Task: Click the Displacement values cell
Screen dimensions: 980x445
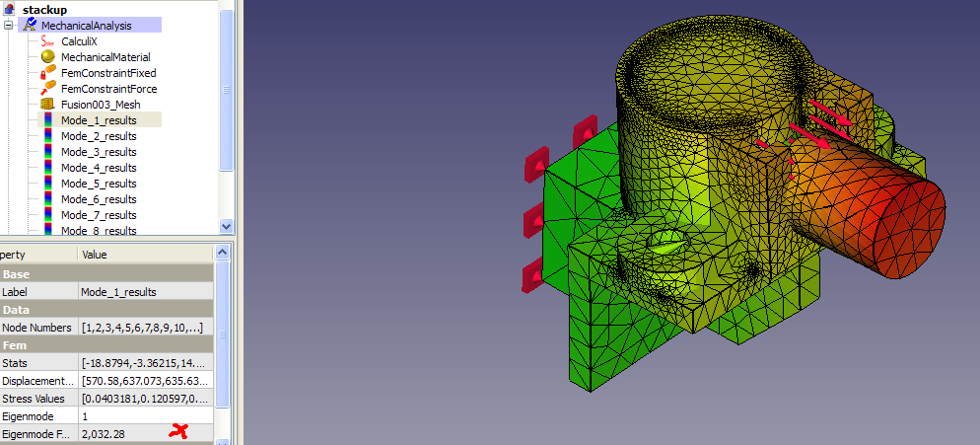Action: [x=146, y=381]
